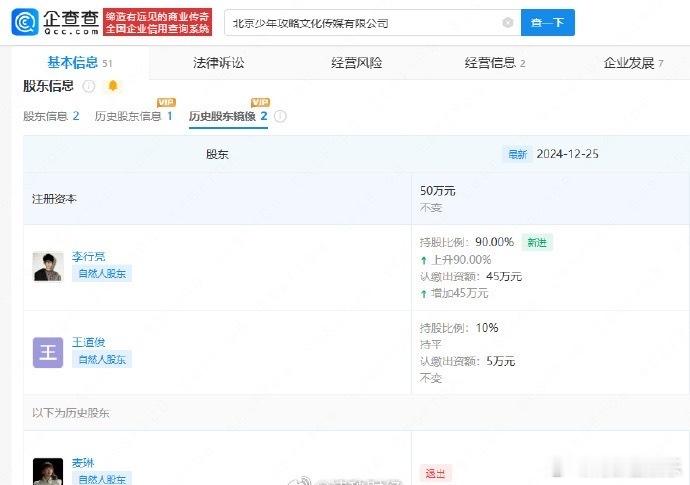
Task: Click the Qcc logo icon
Action: tap(25, 22)
